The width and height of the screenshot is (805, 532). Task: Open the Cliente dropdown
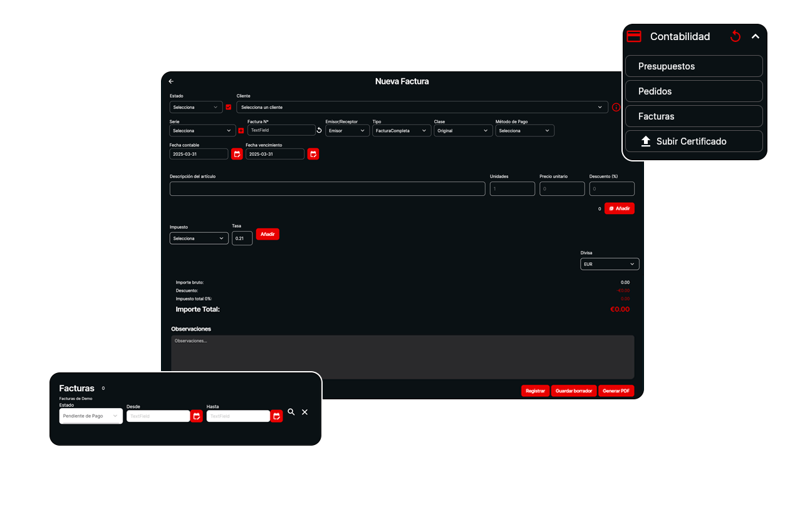422,107
